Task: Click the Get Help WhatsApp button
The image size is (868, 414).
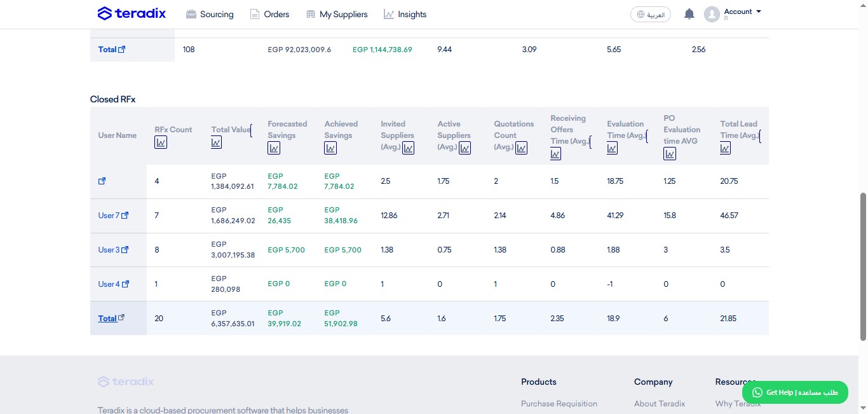Action: [795, 392]
